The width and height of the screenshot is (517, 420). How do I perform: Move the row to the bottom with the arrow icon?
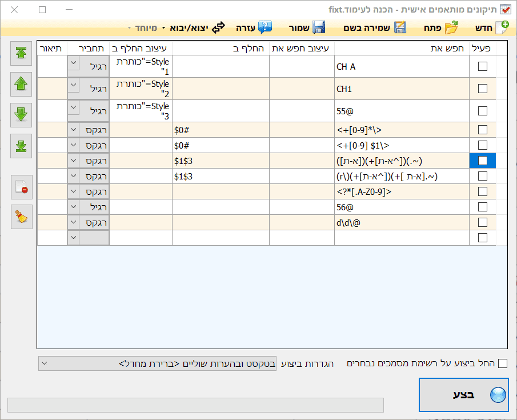tap(21, 146)
